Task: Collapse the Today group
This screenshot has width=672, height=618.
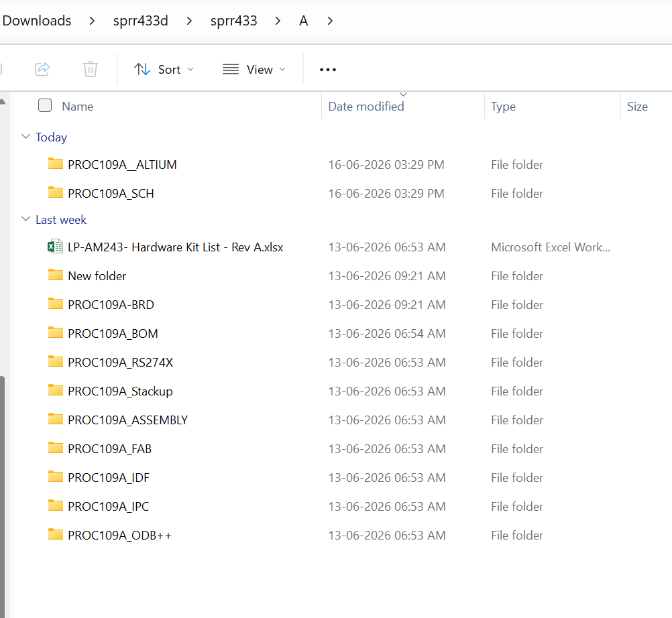Action: 25,137
